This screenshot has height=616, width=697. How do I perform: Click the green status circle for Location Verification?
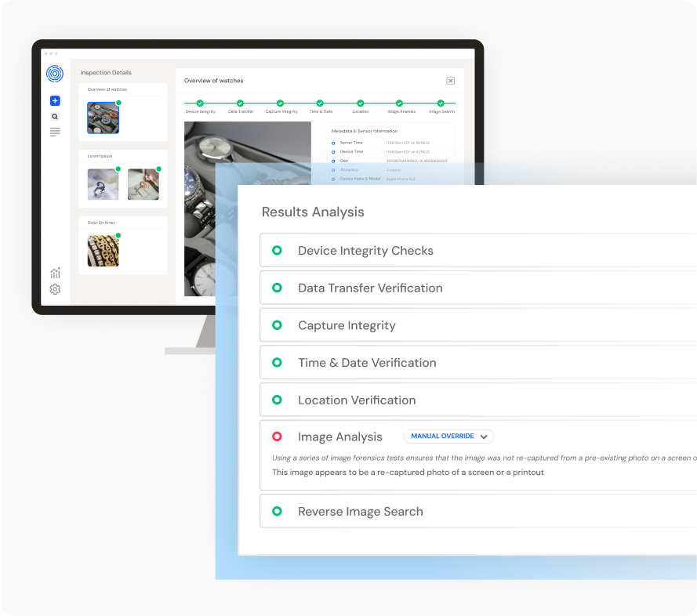277,400
